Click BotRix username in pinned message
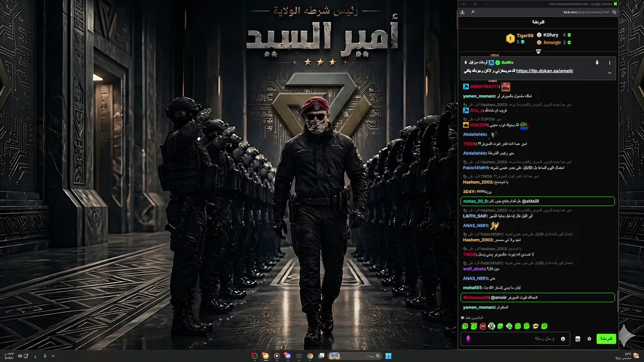This screenshot has height=362, width=644. tap(508, 62)
